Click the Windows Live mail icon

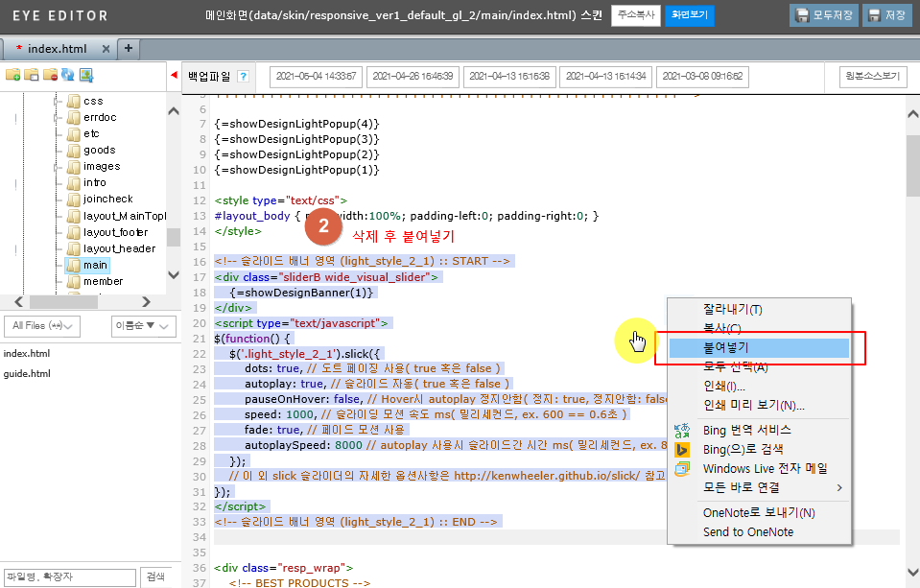(x=682, y=468)
